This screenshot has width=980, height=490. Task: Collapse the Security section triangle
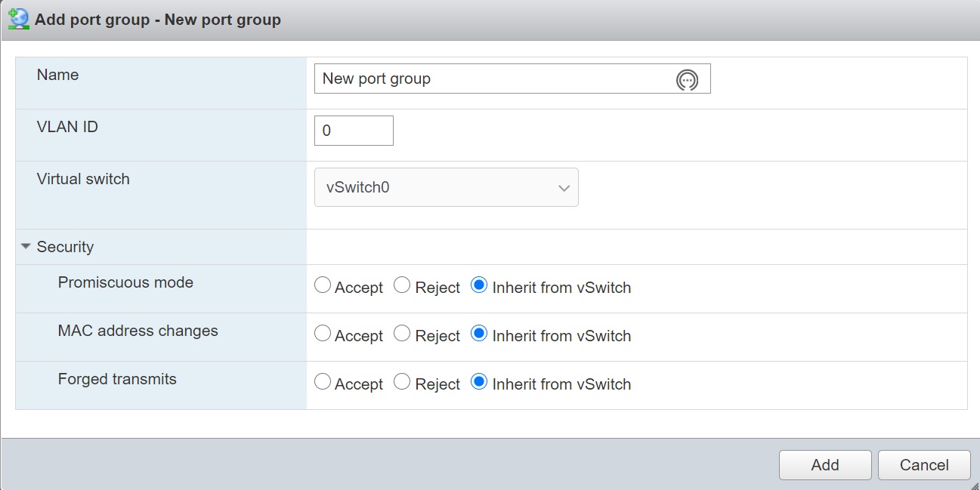[26, 247]
